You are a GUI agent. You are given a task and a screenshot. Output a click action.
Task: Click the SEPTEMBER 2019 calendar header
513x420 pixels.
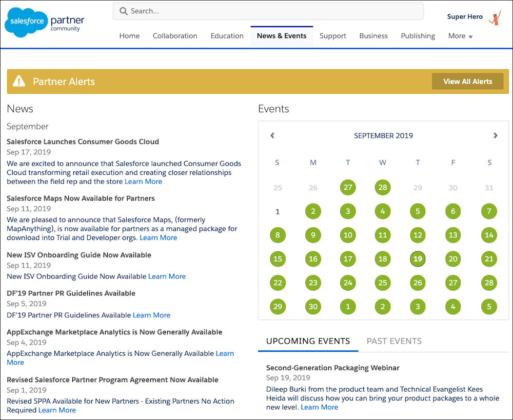[383, 135]
